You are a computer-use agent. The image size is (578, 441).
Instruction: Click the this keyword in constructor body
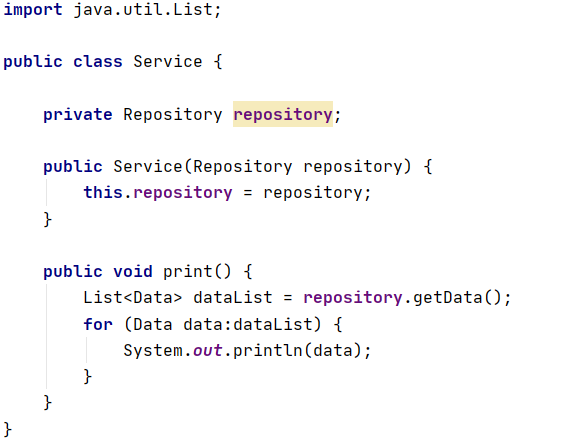(x=103, y=192)
